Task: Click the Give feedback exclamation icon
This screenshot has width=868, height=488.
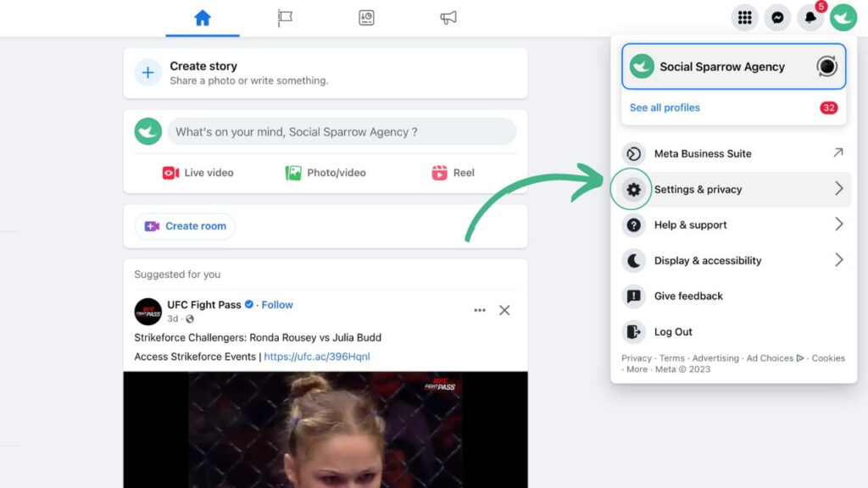Action: pyautogui.click(x=634, y=296)
